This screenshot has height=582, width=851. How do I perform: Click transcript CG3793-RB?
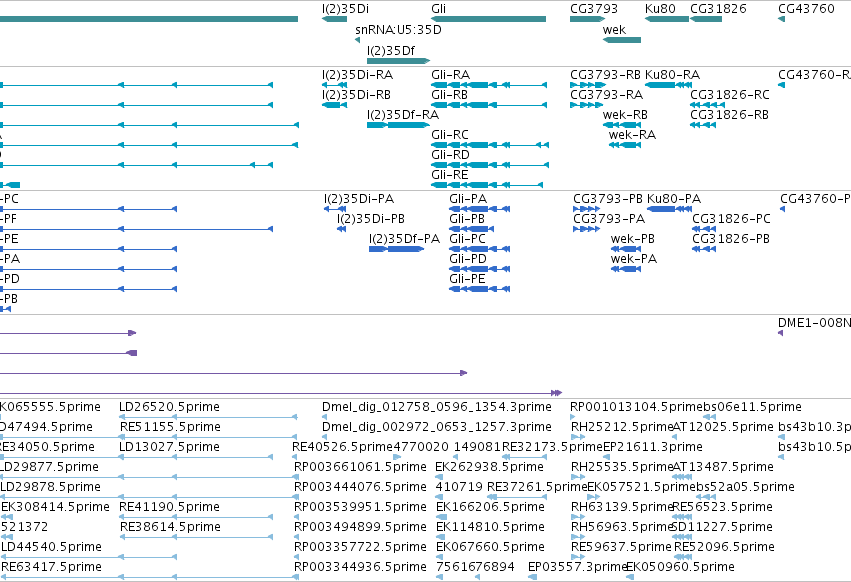588,85
